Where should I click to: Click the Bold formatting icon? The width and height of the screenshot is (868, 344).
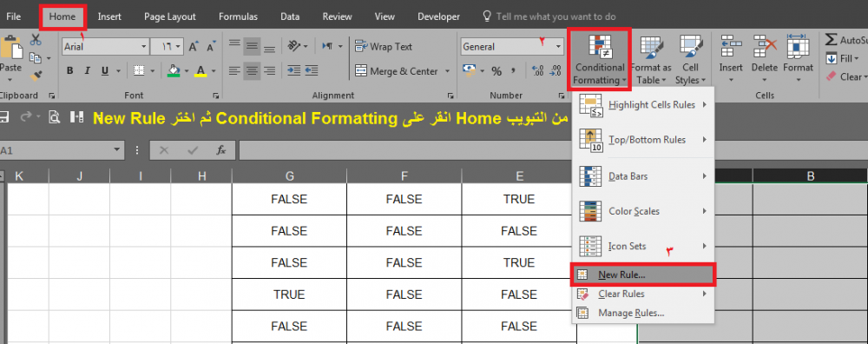click(69, 71)
